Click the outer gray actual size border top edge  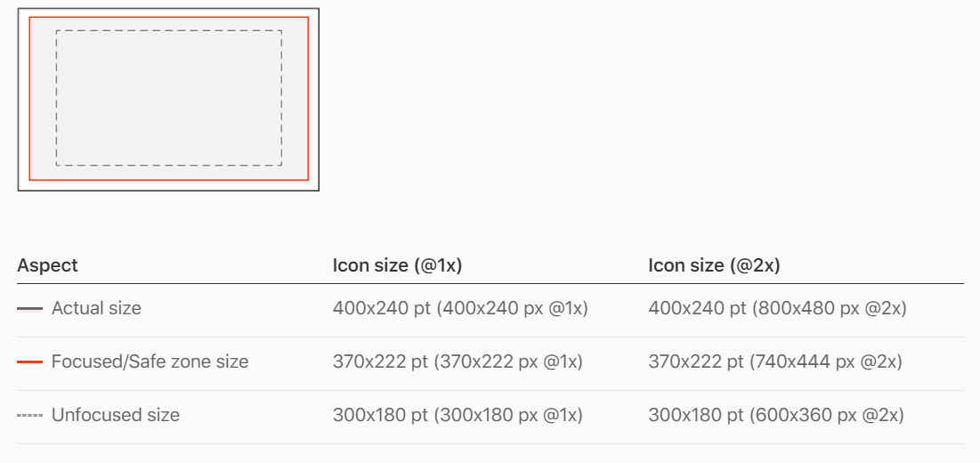(x=168, y=9)
